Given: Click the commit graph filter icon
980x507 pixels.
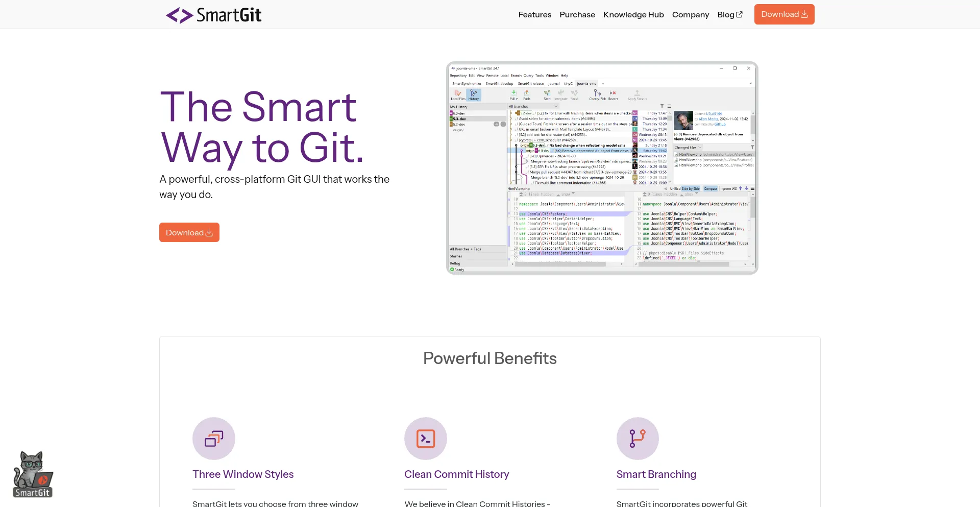Looking at the screenshot, I should click(661, 106).
